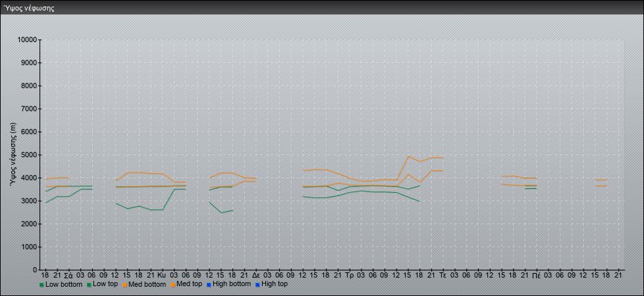
Task: Select the 9000 value on the y-axis
Action: [29, 62]
